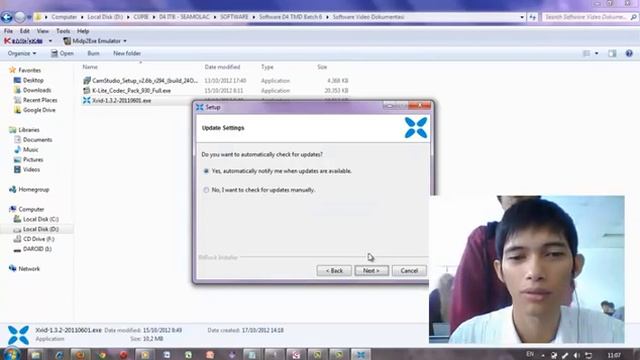The height and width of the screenshot is (360, 640).
Task: Click the Midp2Exe Emulator toolbar icon
Action: pyautogui.click(x=67, y=41)
